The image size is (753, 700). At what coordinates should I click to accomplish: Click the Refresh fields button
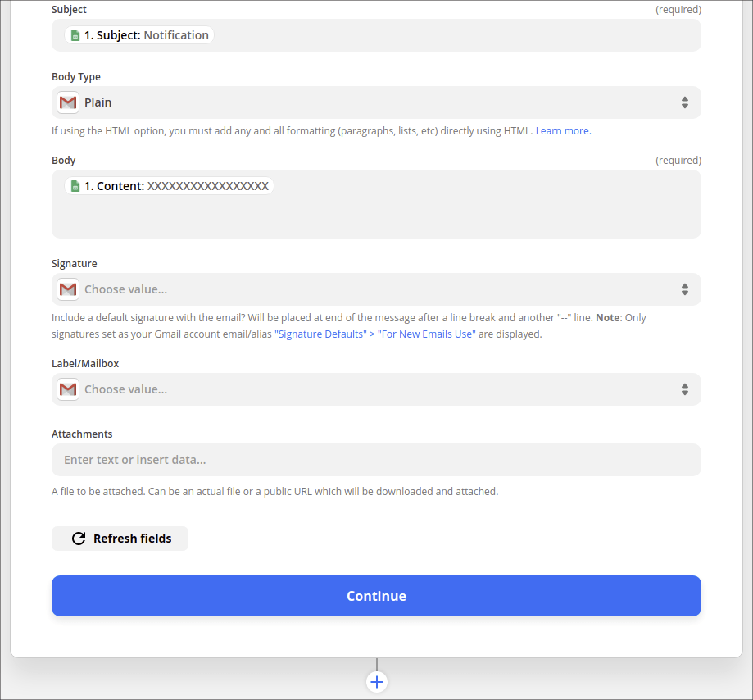[x=120, y=539]
